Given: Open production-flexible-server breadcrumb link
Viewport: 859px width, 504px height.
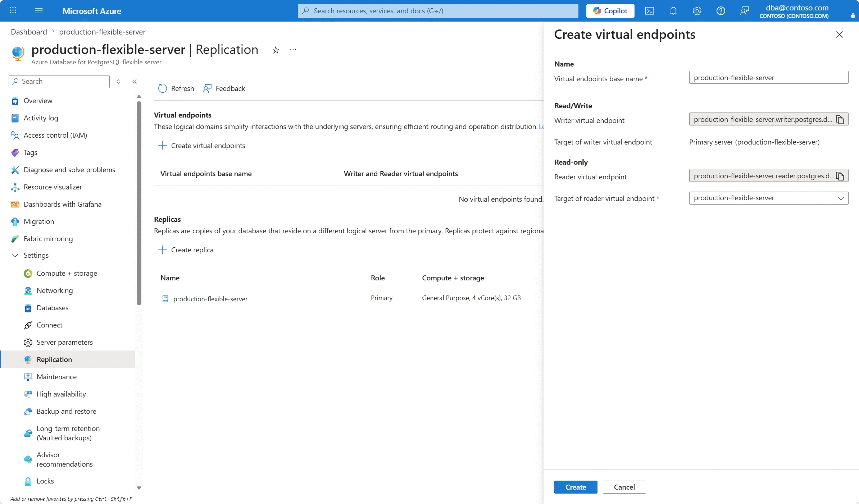Looking at the screenshot, I should (102, 32).
